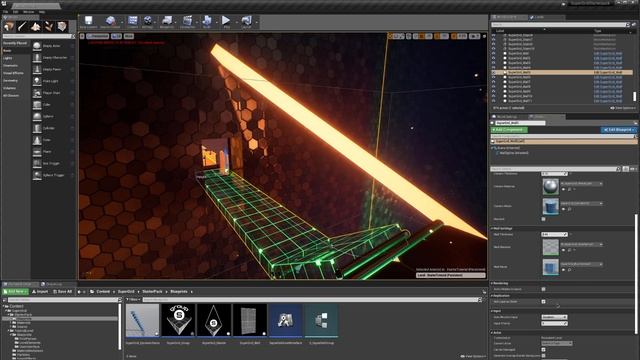Screen dimensions: 640x360
Task: Pick the Empty Character icon
Action: pyautogui.click(x=37, y=58)
